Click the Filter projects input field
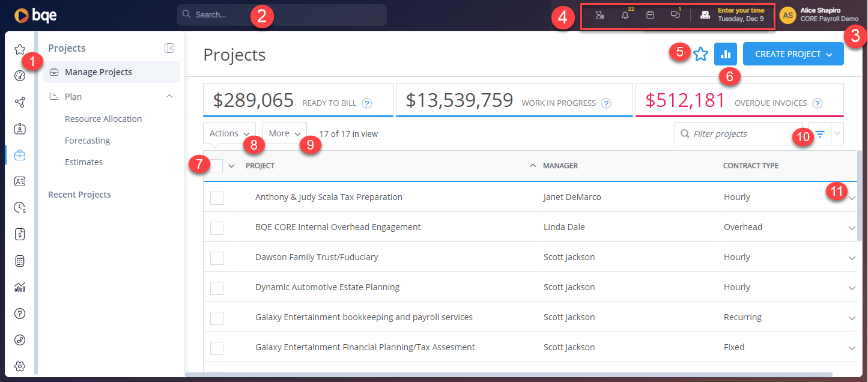Screen dimensions: 868x382 point(738,134)
